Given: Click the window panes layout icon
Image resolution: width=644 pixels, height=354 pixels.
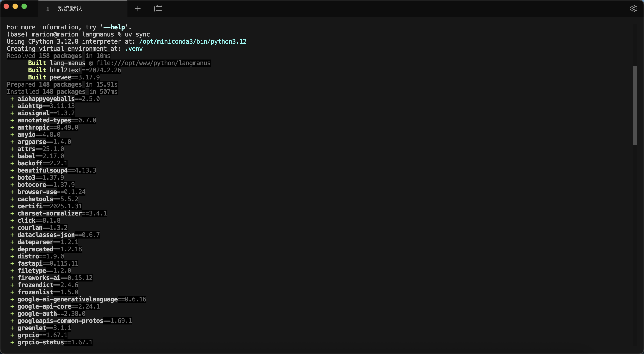Looking at the screenshot, I should (x=158, y=9).
